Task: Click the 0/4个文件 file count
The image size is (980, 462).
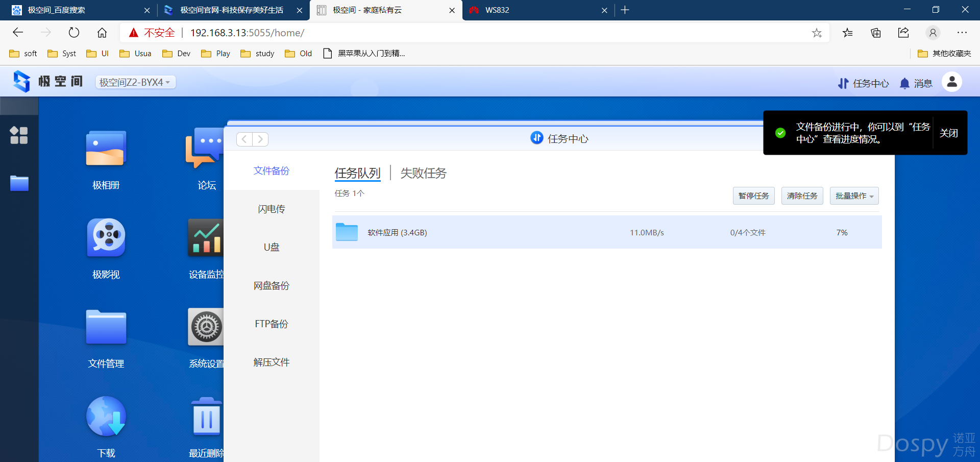Action: 748,232
